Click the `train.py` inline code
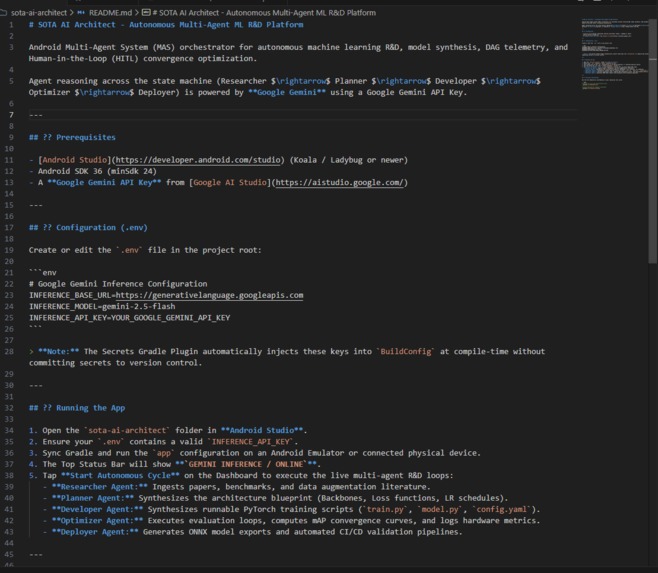The height and width of the screenshot is (573, 658). (x=385, y=510)
